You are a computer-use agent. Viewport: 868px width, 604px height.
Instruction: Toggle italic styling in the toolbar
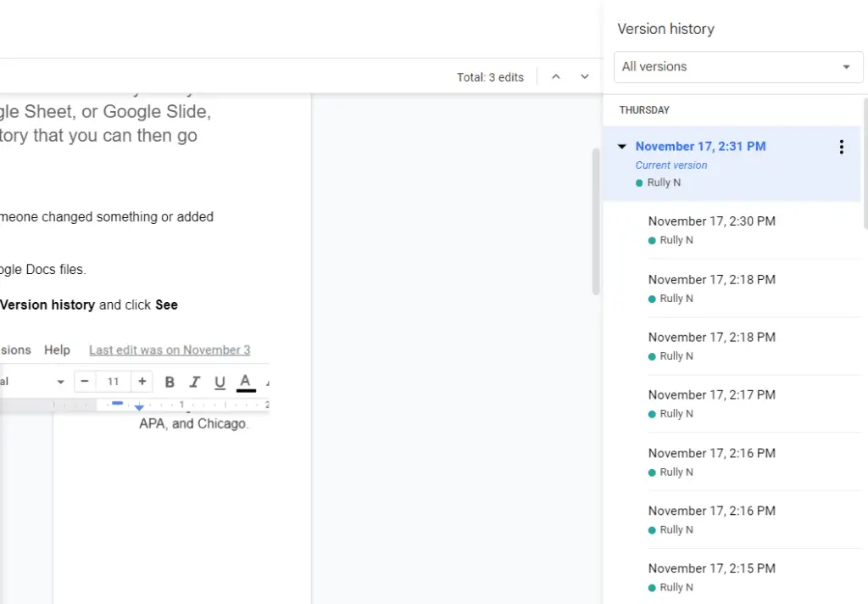(x=194, y=382)
